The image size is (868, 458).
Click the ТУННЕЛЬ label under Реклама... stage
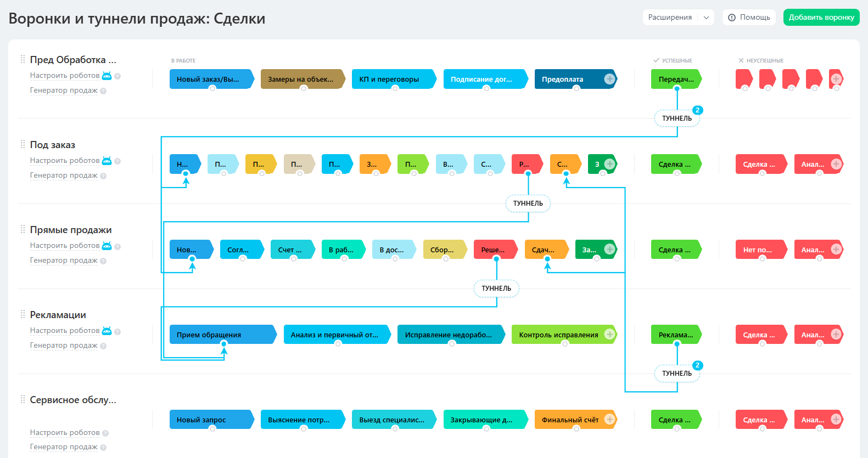point(677,374)
